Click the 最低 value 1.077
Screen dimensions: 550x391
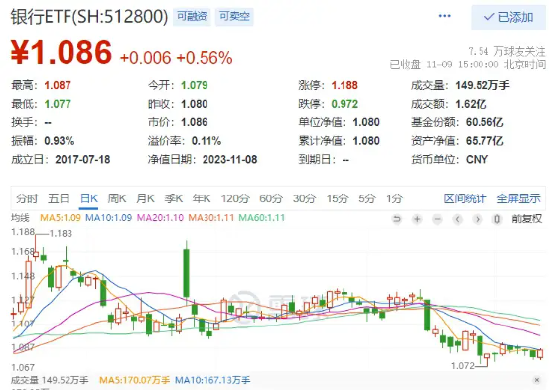(58, 104)
